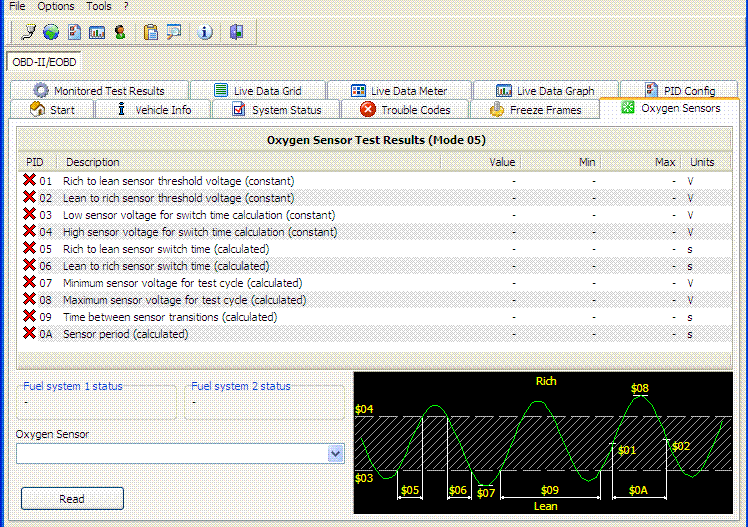This screenshot has width=748, height=527.
Task: Click the $09 label on waveform diagram
Action: (550, 490)
